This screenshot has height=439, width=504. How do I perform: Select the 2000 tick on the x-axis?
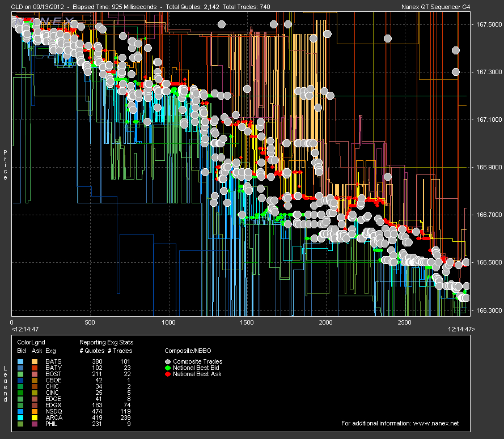[325, 322]
